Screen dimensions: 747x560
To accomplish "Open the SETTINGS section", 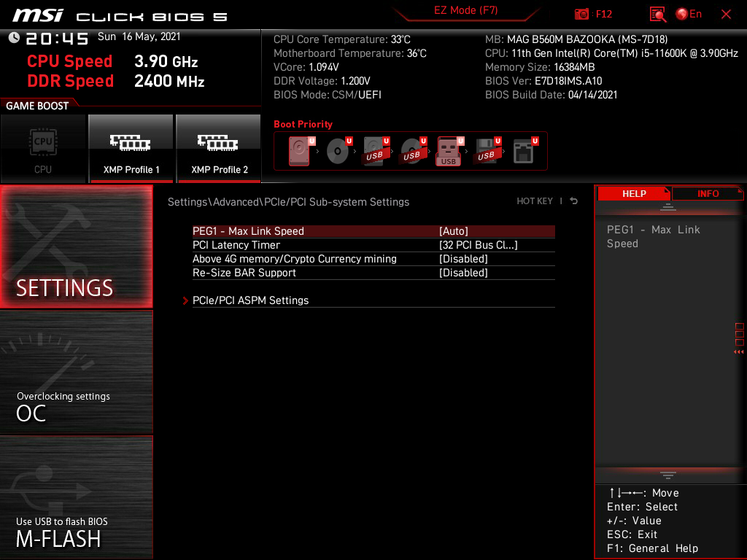I will (x=76, y=246).
